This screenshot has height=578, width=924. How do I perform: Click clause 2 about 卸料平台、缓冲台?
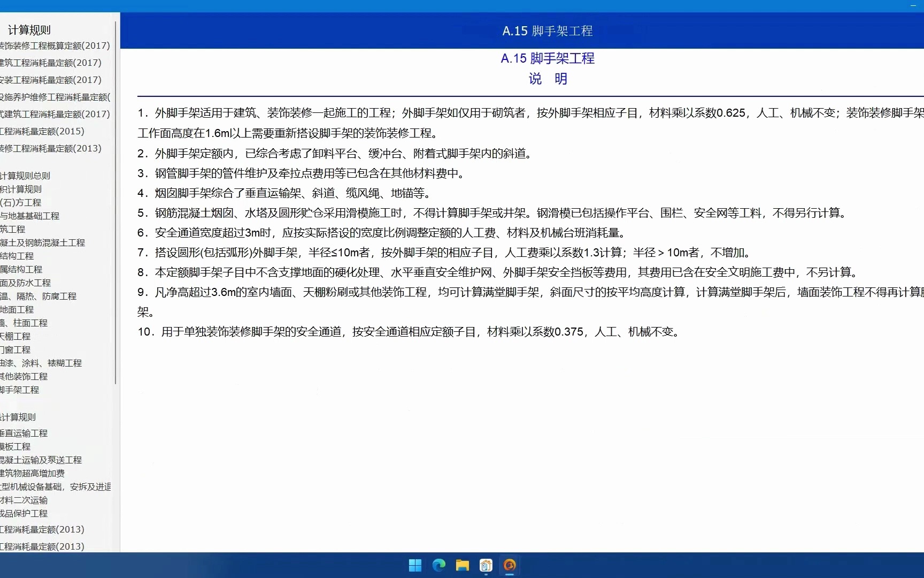(x=336, y=154)
